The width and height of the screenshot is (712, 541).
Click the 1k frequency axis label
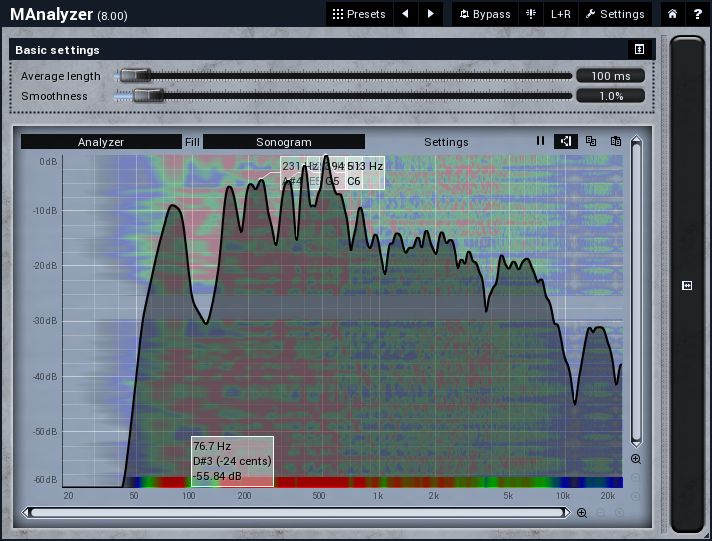coord(378,496)
